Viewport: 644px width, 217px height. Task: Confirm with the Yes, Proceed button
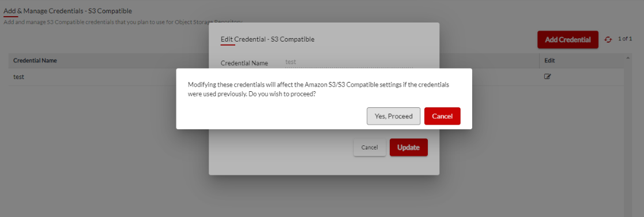[x=393, y=116]
